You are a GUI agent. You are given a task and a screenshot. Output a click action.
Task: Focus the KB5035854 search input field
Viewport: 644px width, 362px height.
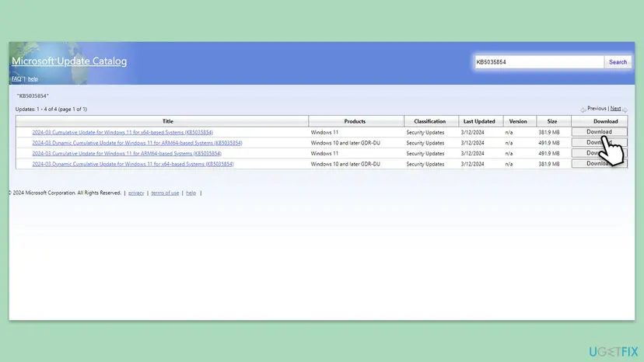tap(539, 62)
